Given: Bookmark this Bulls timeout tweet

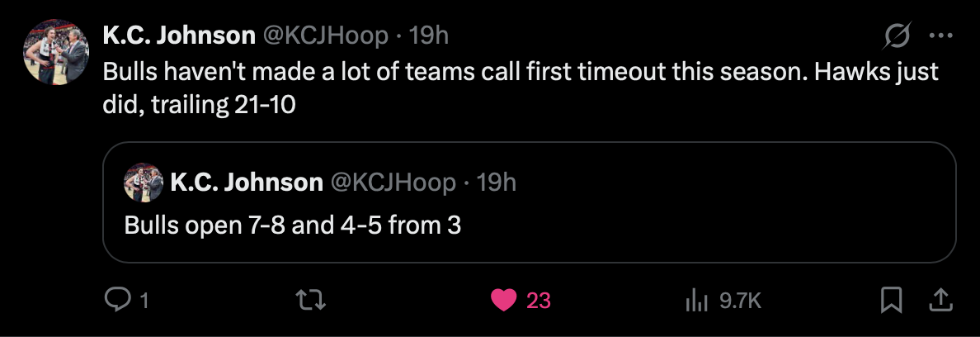Looking at the screenshot, I should (891, 301).
